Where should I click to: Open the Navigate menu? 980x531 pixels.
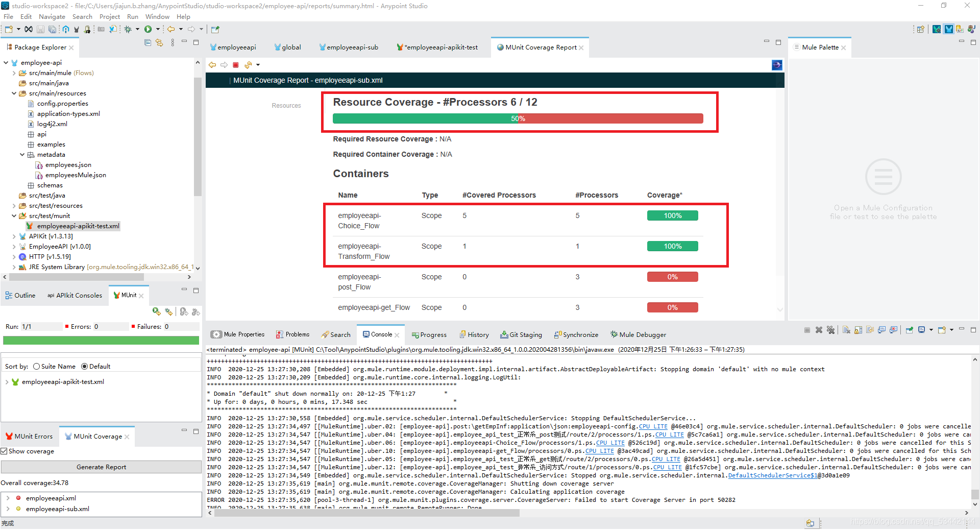[x=52, y=17]
